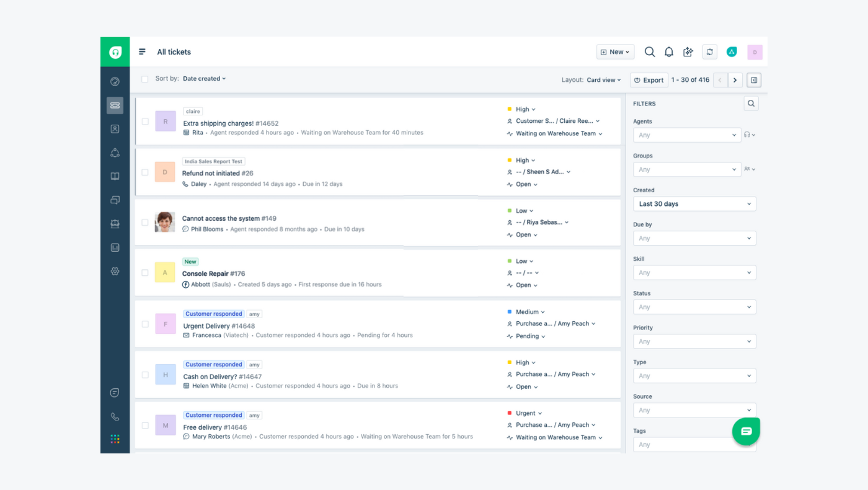Check the Urgent Delivery ticket checkbox
The width and height of the screenshot is (868, 490).
(145, 324)
